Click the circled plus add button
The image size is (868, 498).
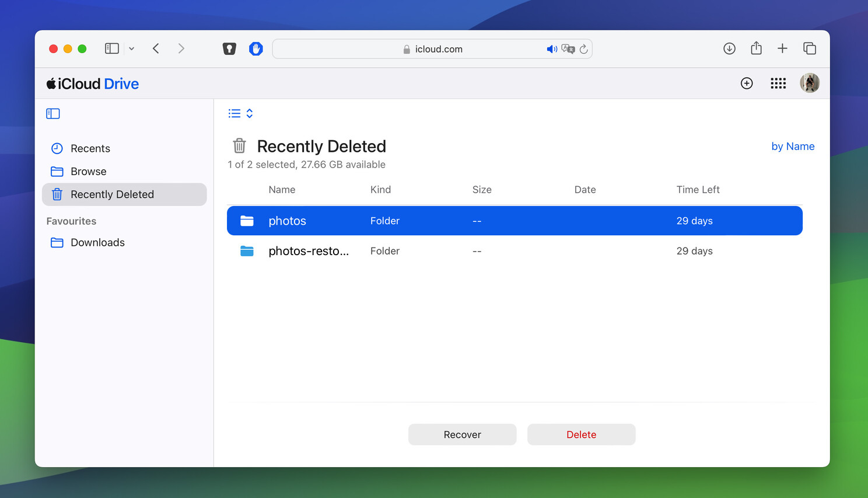coord(747,83)
